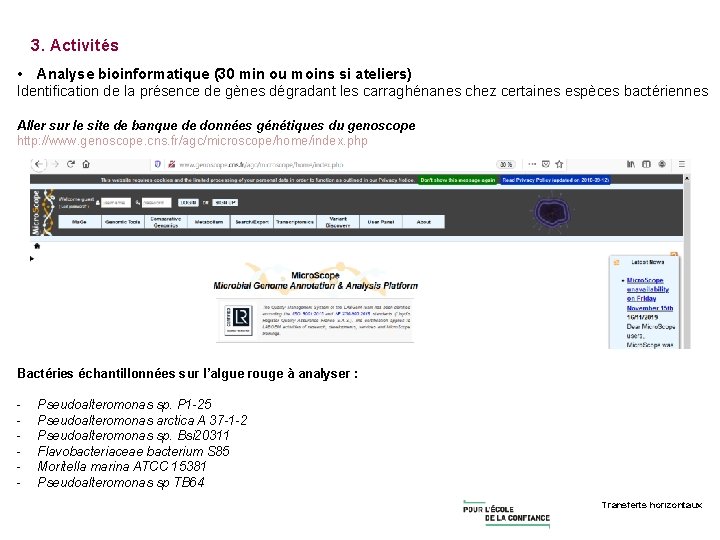
Task: Open the MaGe menu
Action: pyautogui.click(x=79, y=222)
